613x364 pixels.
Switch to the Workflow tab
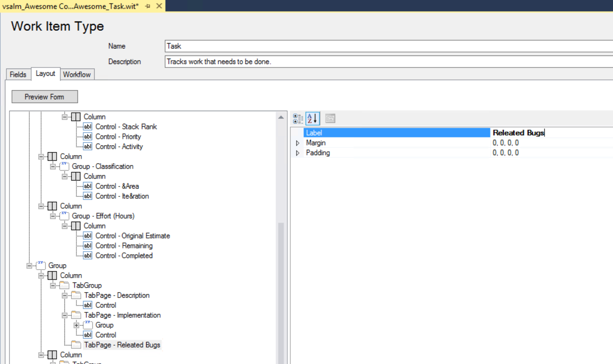77,74
